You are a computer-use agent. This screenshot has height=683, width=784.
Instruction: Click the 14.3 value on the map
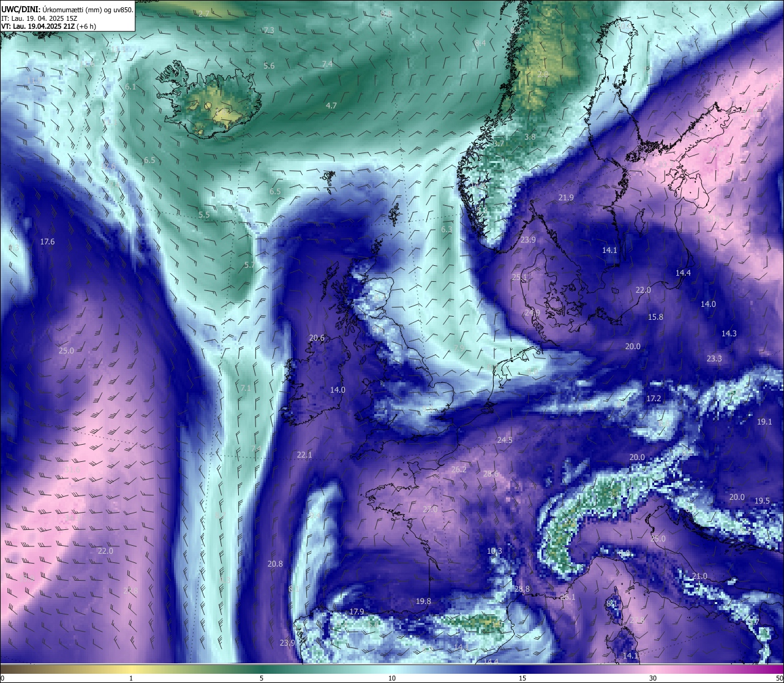tap(729, 334)
